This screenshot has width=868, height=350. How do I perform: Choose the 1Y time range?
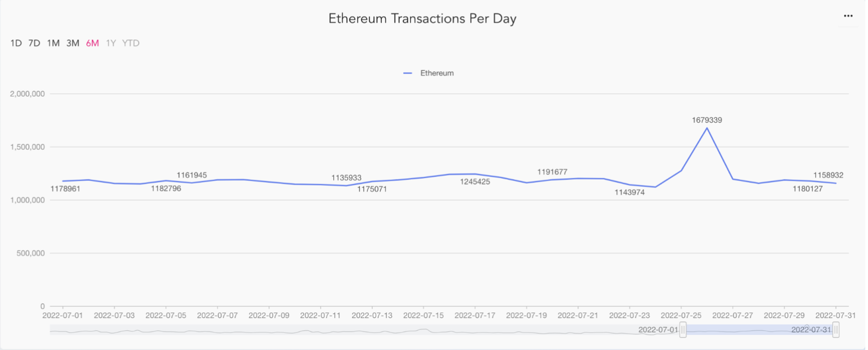click(111, 43)
